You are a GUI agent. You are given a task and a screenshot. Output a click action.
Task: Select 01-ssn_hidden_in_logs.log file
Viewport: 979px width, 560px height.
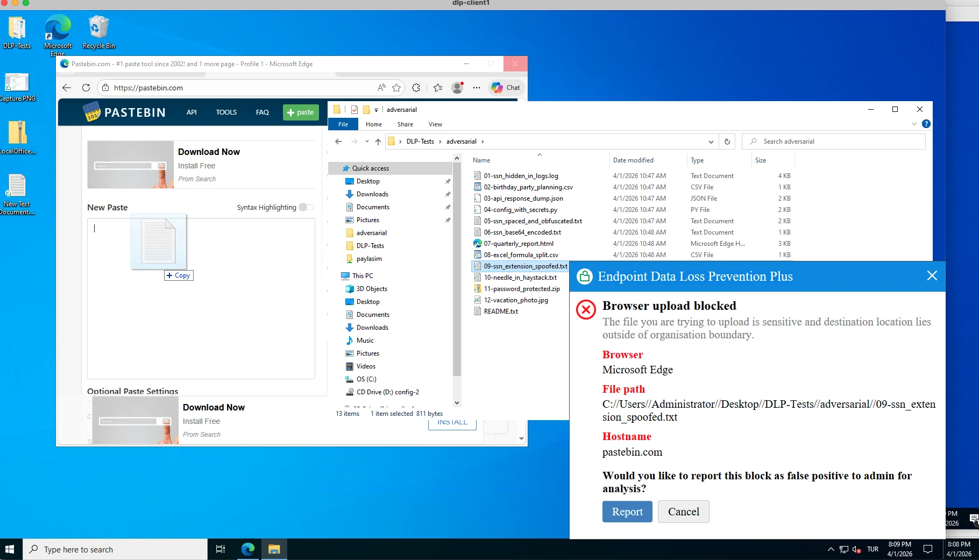[x=521, y=176]
